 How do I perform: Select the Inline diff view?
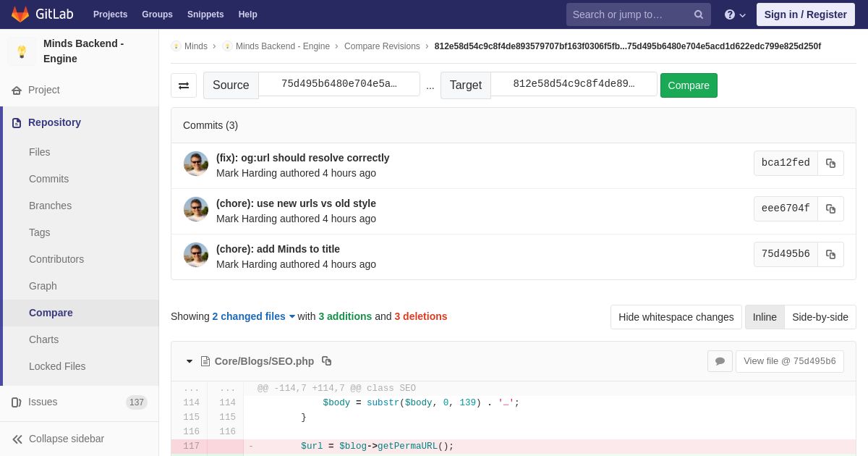pos(764,317)
